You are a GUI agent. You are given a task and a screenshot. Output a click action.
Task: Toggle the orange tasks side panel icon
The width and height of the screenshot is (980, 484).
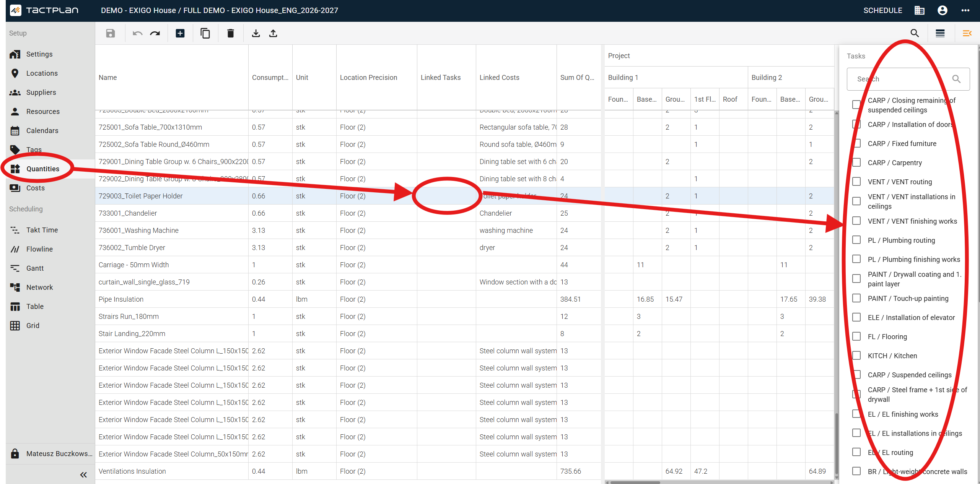[x=967, y=33]
